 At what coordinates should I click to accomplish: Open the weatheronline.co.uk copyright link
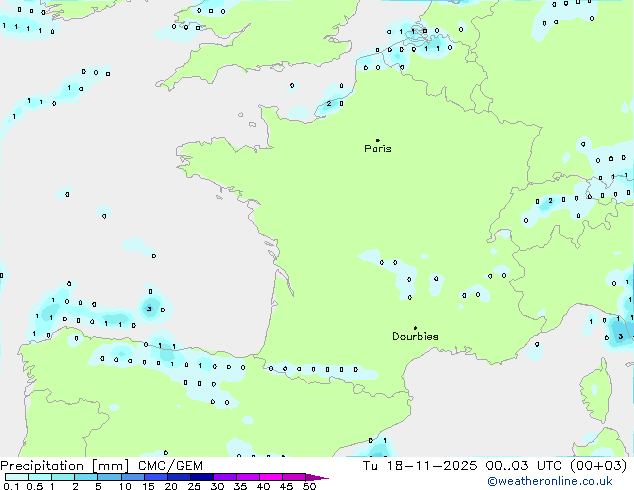(549, 481)
